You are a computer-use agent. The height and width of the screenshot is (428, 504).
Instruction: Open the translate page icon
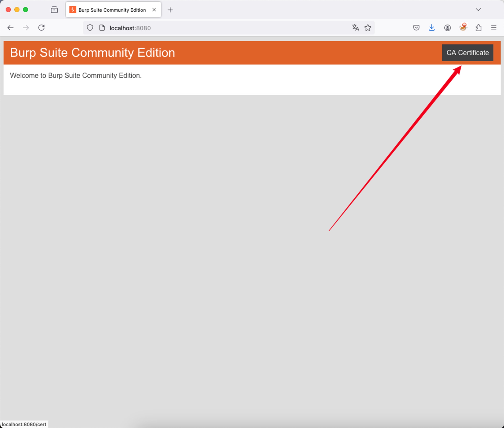[x=355, y=28]
